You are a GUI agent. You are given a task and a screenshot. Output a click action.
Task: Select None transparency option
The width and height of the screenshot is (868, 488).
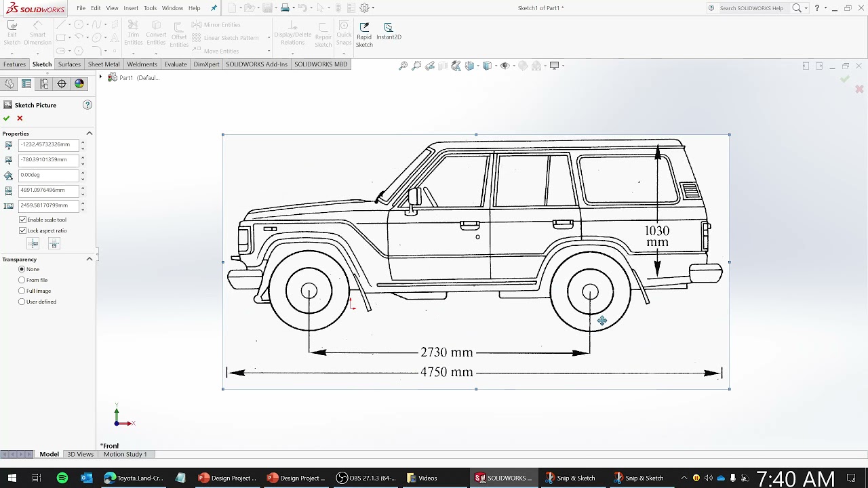(x=22, y=269)
